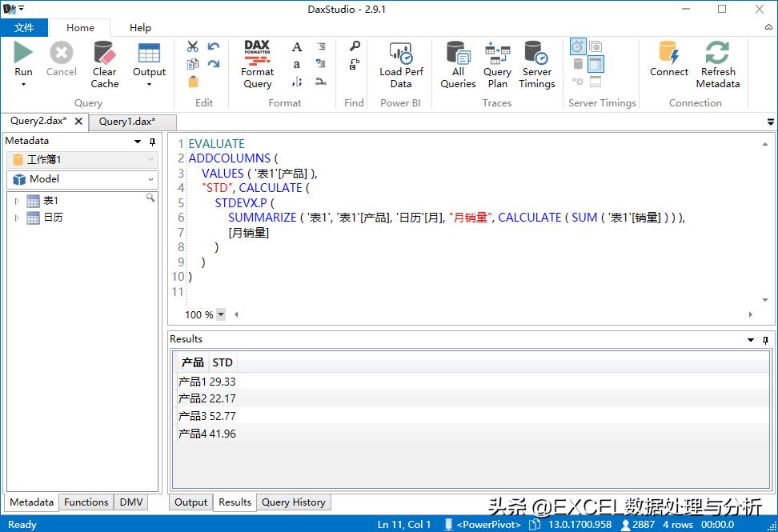The image size is (778, 532).
Task: Start the All Queries trace
Action: (458, 65)
